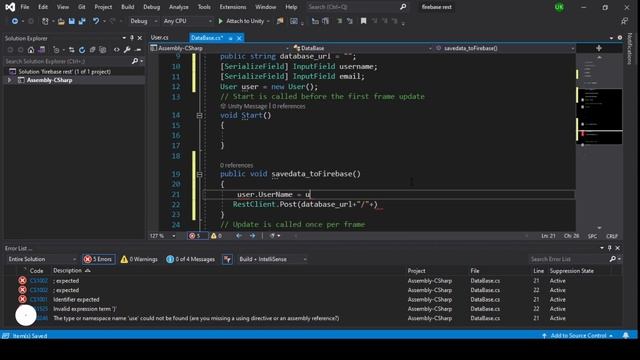
Task: Click first CS1002 error code link
Action: click(39, 281)
